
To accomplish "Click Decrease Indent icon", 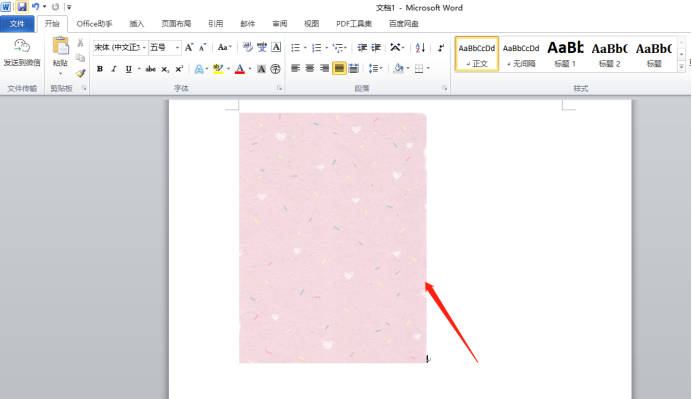I will pyautogui.click(x=362, y=48).
